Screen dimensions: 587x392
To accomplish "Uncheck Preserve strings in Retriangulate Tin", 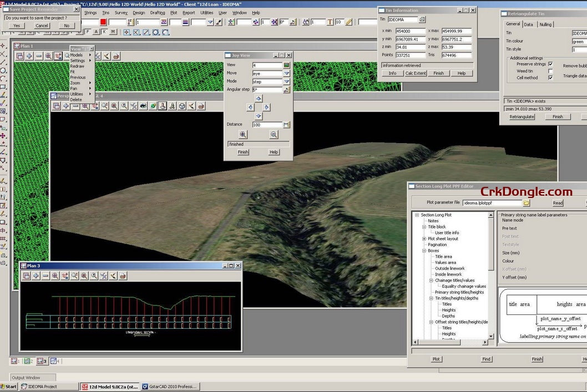I will coord(550,64).
